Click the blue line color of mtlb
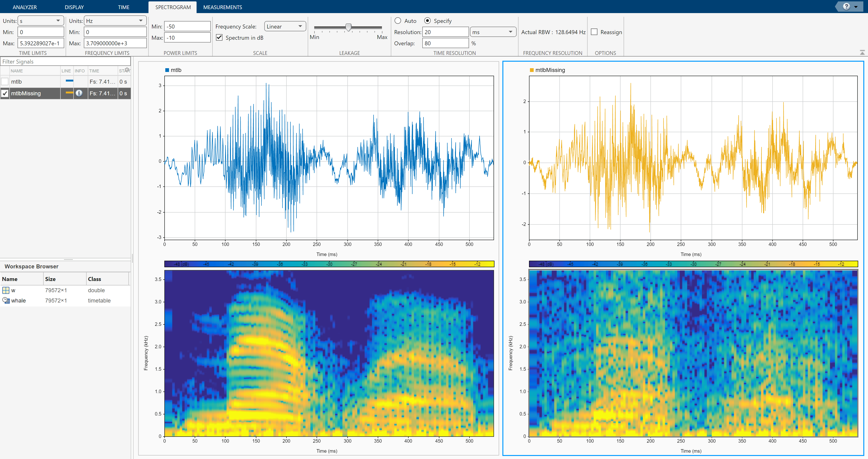 [69, 81]
